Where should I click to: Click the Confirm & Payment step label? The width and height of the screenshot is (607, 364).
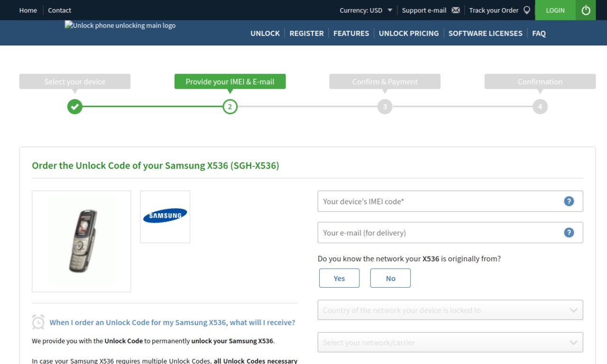pyautogui.click(x=385, y=82)
